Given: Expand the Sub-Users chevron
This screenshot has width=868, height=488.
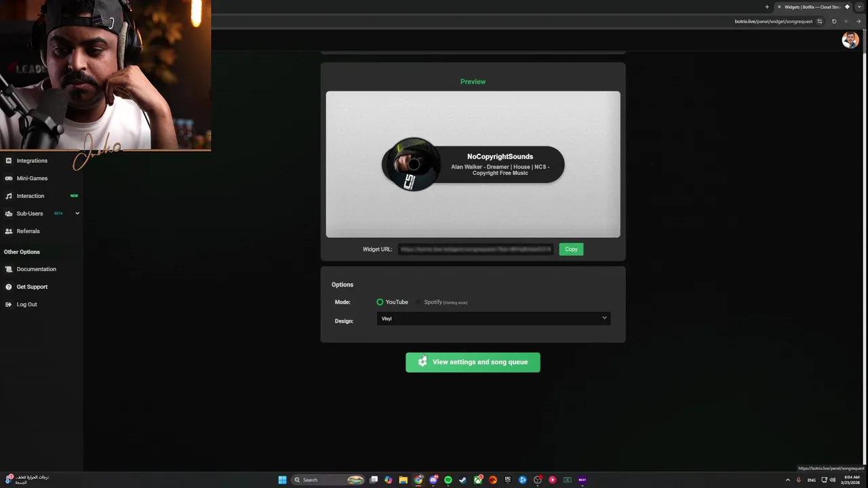Looking at the screenshot, I should tap(77, 213).
